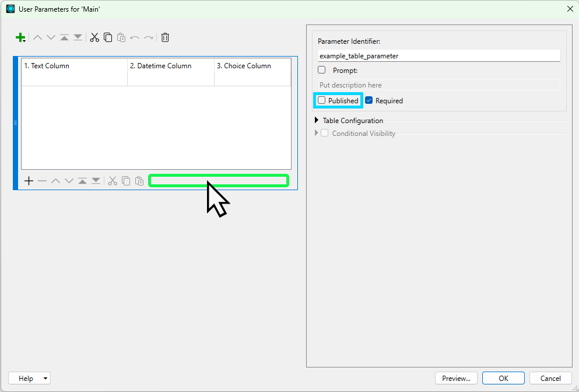Click move parameter to top icon

point(64,38)
